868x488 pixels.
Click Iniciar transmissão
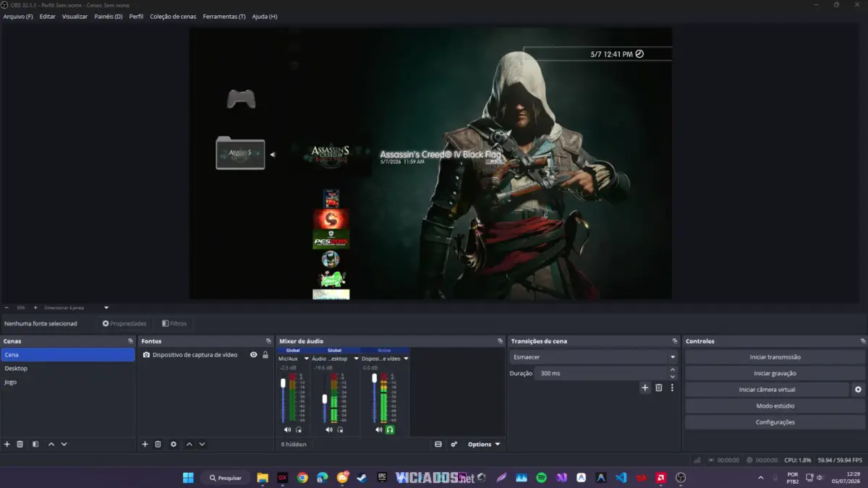coord(775,357)
